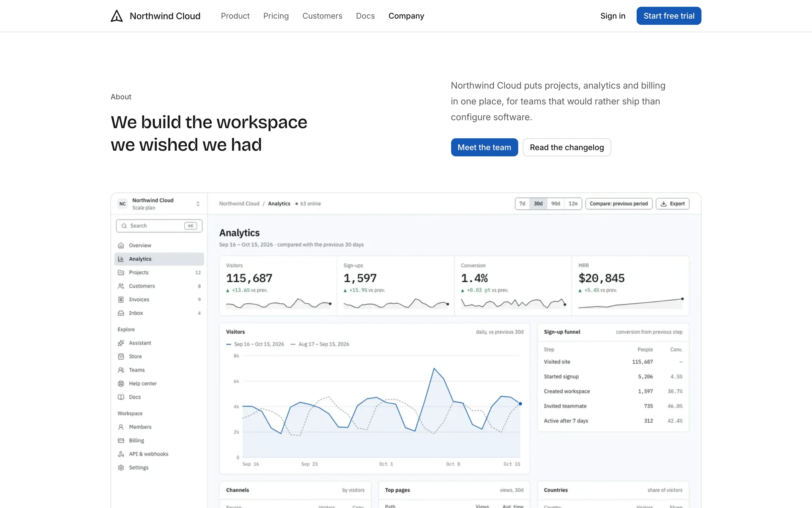Click the Overview home icon in sidebar
Image resolution: width=812 pixels, height=508 pixels.
point(121,245)
